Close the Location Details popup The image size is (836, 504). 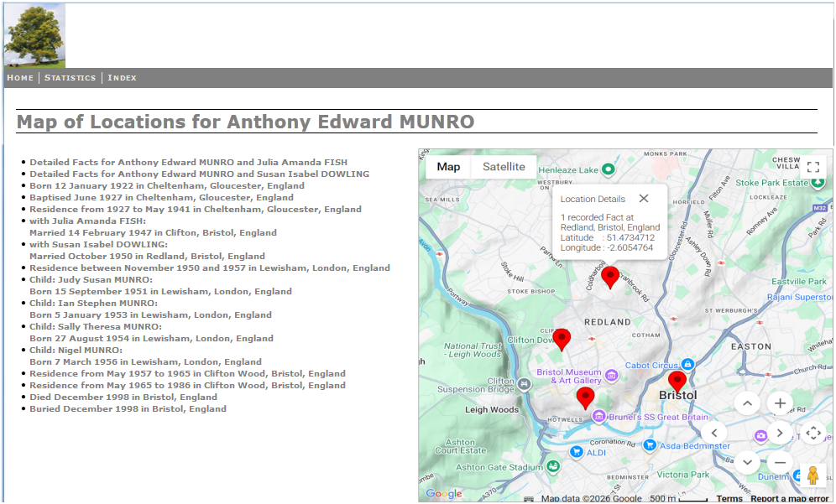click(x=644, y=199)
